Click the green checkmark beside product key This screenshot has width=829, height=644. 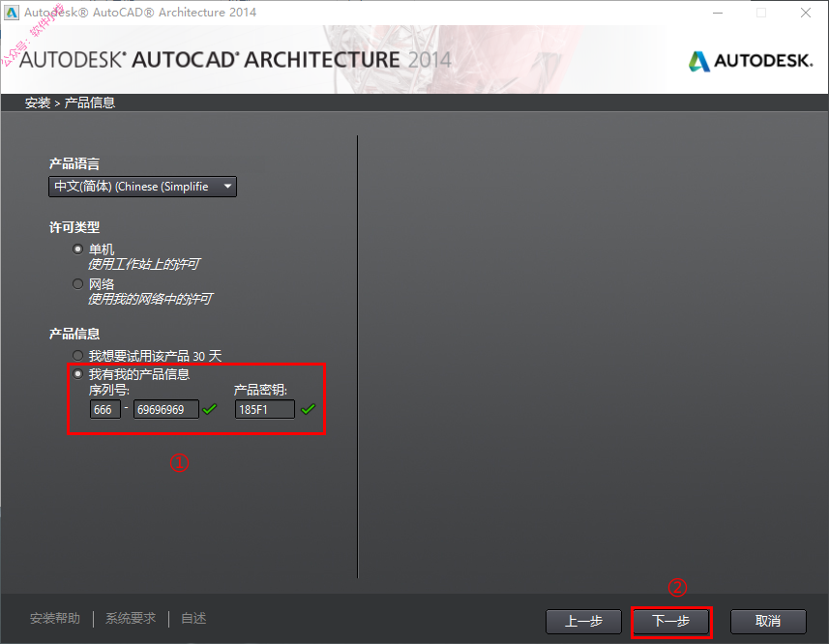click(309, 409)
